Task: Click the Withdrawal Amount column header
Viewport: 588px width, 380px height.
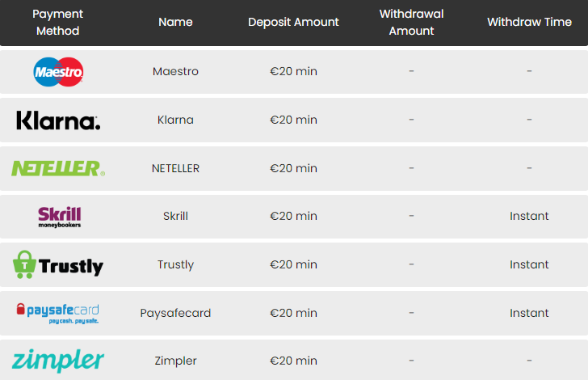Action: point(411,23)
